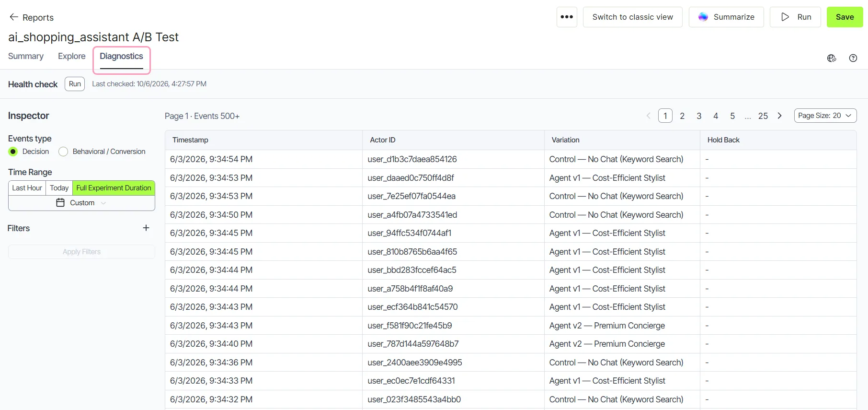Viewport: 868px width, 410px height.
Task: Open the globe settings icon
Action: (832, 58)
